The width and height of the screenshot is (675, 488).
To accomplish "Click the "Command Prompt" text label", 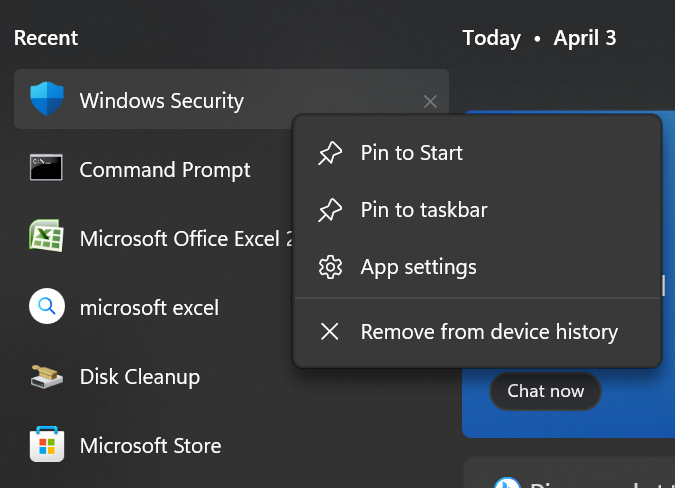I will 165,169.
